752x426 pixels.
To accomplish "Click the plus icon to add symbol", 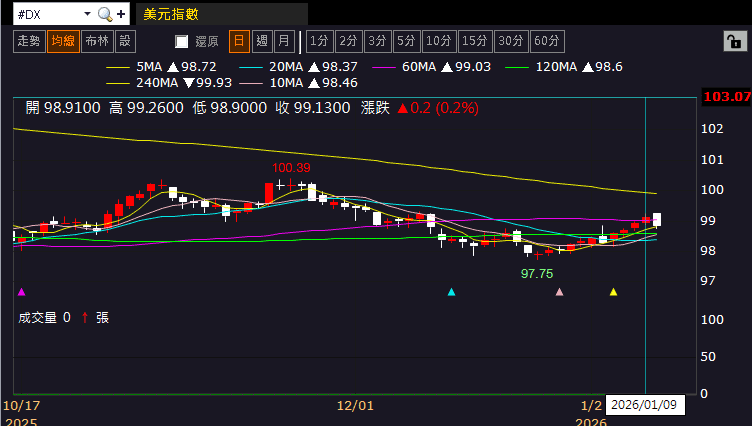I will [121, 14].
